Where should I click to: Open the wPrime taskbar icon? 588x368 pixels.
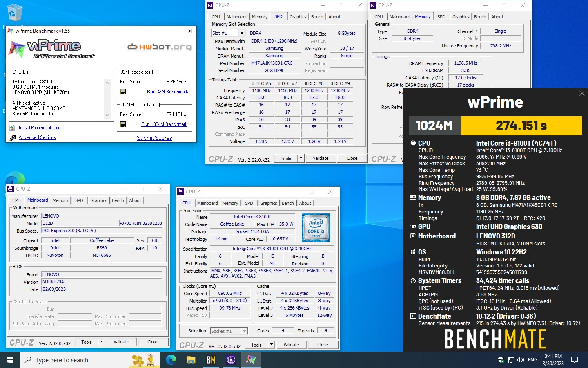pyautogui.click(x=251, y=360)
